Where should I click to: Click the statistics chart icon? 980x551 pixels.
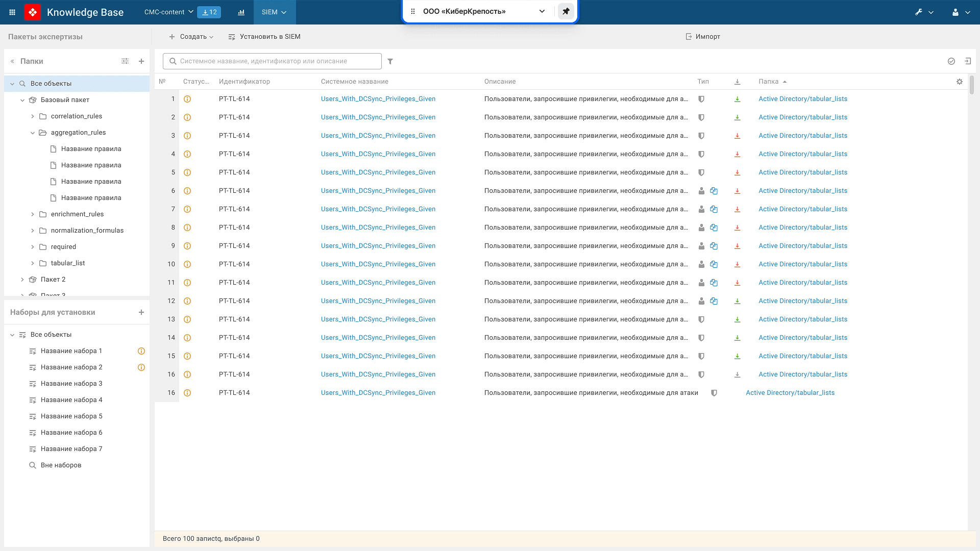pyautogui.click(x=241, y=12)
